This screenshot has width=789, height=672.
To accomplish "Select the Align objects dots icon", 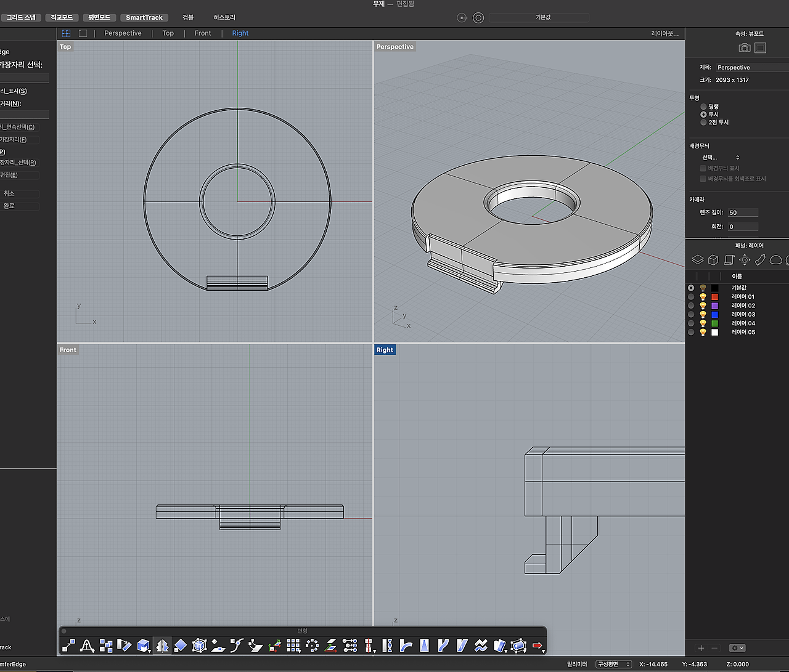I will pos(350,646).
